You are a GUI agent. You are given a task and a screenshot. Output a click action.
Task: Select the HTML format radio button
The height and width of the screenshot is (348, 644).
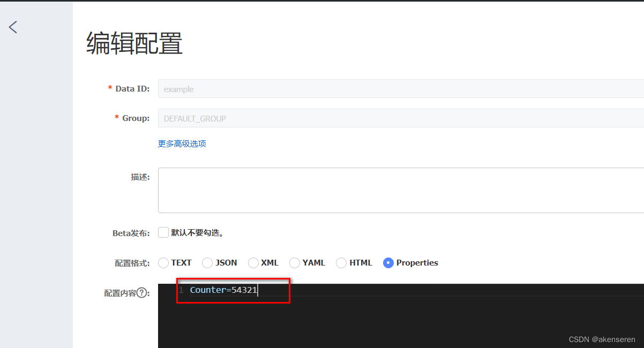341,263
